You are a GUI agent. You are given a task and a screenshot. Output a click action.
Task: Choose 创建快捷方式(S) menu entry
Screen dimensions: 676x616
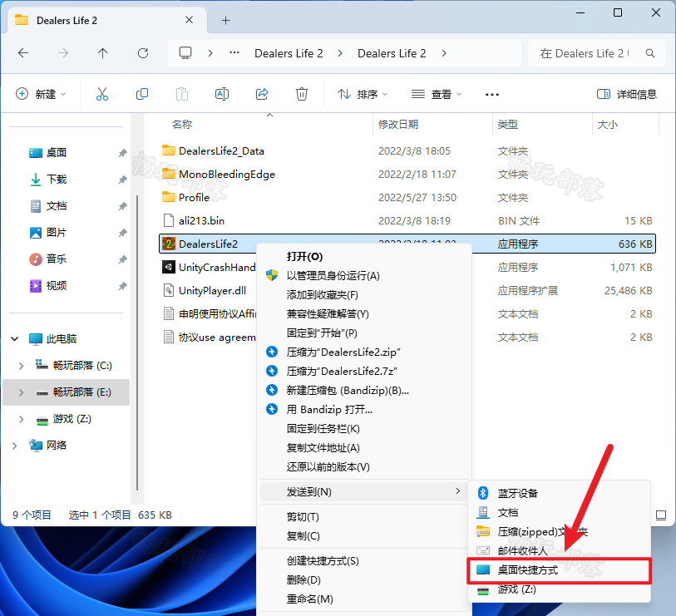(x=364, y=561)
